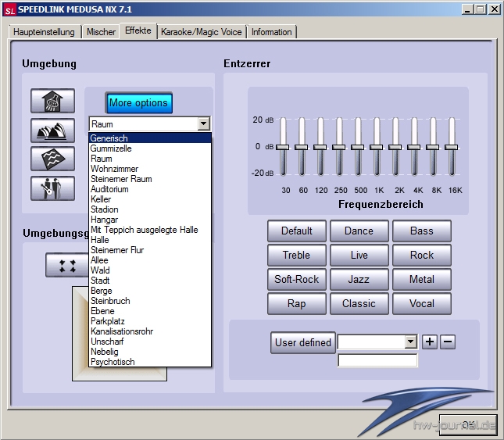Image resolution: width=504 pixels, height=440 pixels.
Task: Select Steinbruch in the dropdown list
Action: [x=150, y=301]
